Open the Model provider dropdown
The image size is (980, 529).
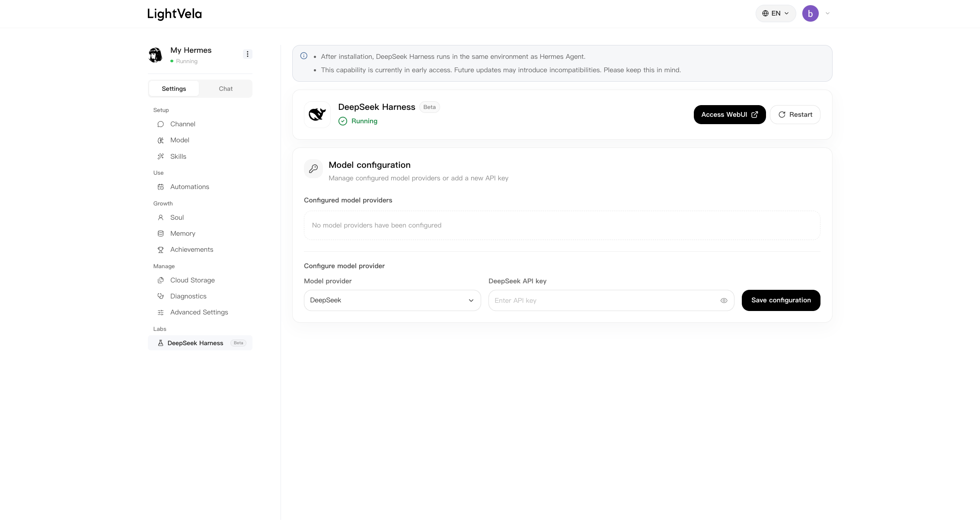[x=392, y=300]
